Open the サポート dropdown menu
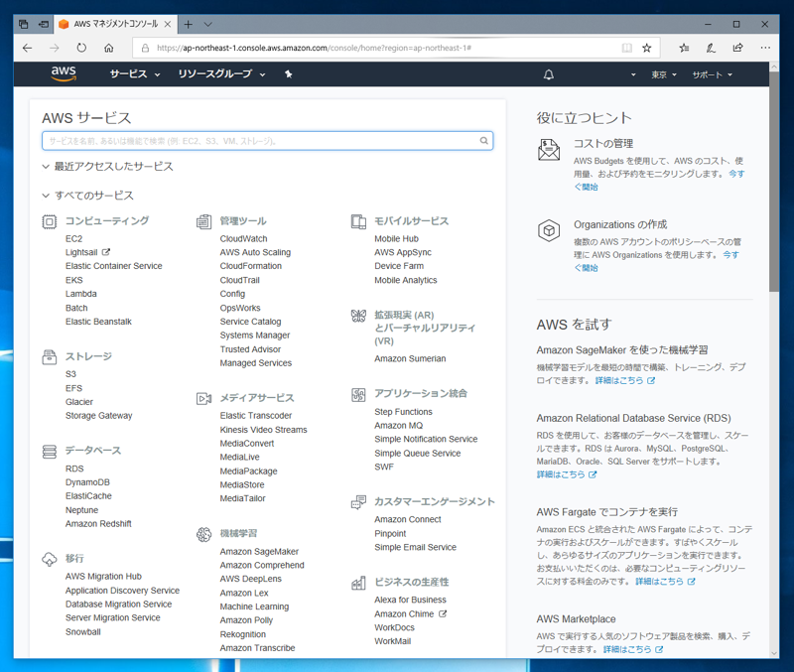The image size is (794, 672). [713, 74]
